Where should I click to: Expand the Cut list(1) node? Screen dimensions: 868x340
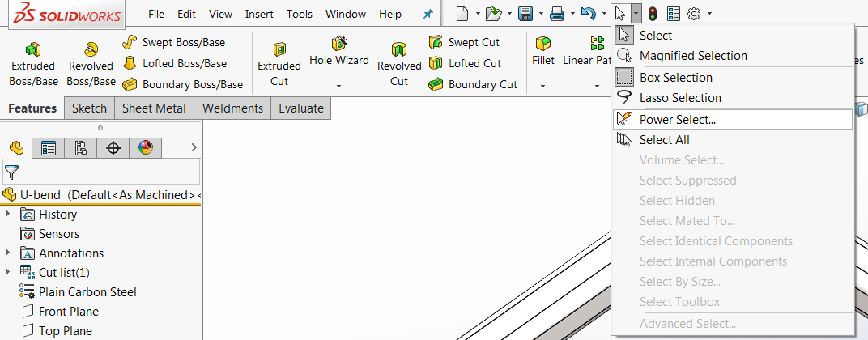(x=8, y=272)
